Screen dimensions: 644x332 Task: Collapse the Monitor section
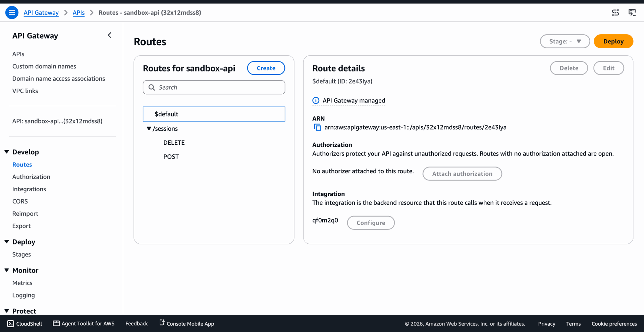click(x=7, y=270)
